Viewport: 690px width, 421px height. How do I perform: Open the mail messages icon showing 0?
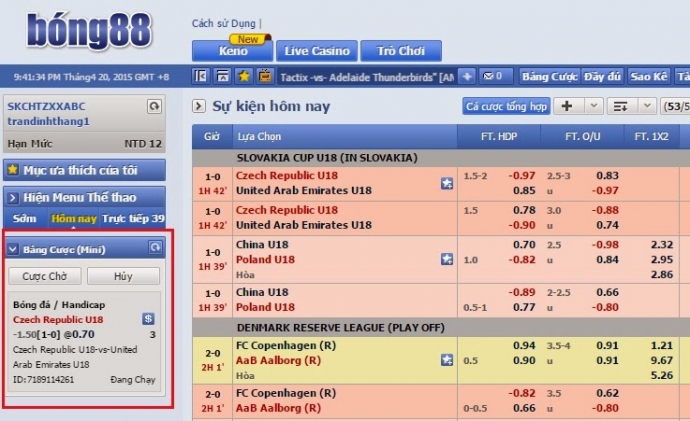tap(497, 76)
